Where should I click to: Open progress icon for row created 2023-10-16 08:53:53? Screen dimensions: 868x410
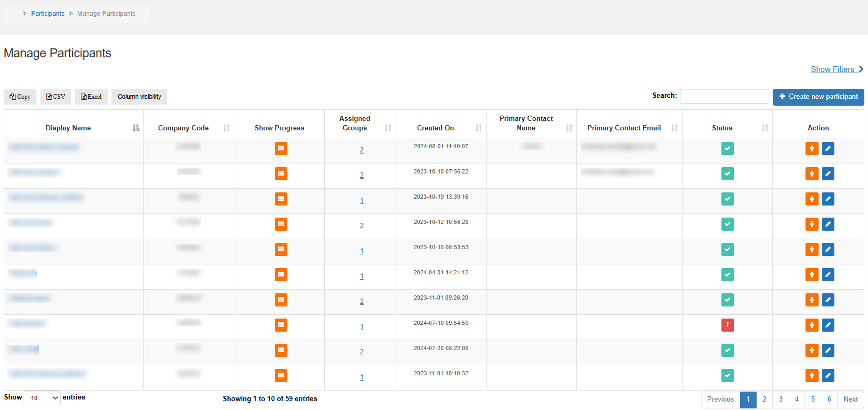[x=281, y=250]
